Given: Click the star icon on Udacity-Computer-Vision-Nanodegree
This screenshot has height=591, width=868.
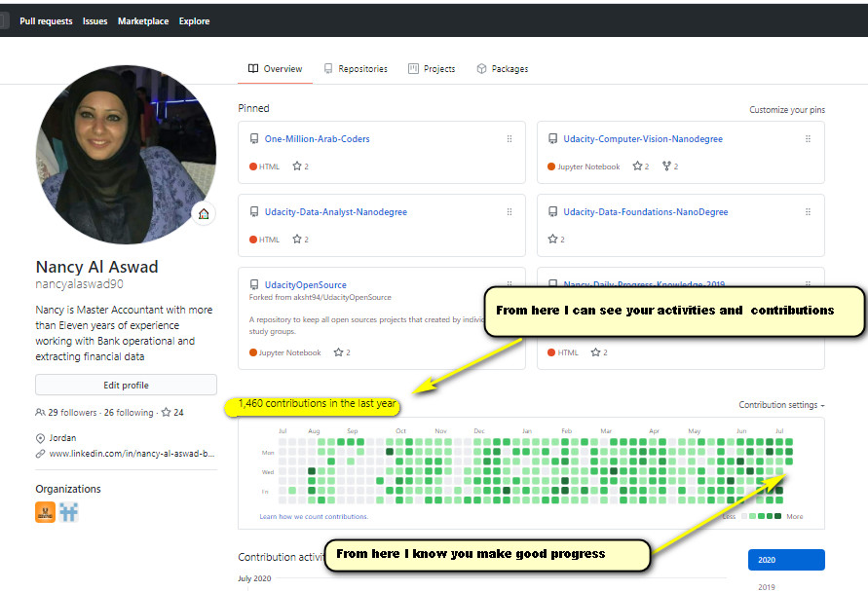Looking at the screenshot, I should (x=638, y=166).
